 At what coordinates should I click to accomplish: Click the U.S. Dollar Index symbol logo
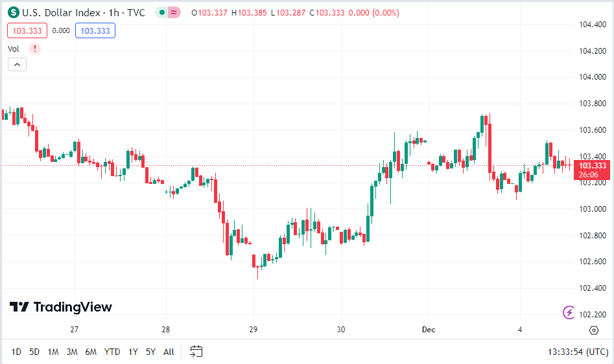14,12
